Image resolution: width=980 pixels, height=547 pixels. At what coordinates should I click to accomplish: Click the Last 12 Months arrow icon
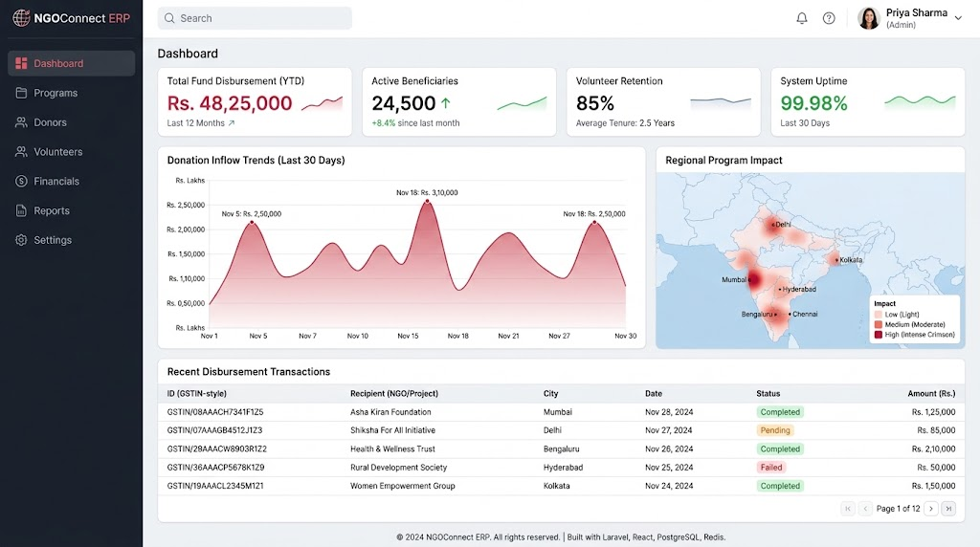pyautogui.click(x=232, y=123)
